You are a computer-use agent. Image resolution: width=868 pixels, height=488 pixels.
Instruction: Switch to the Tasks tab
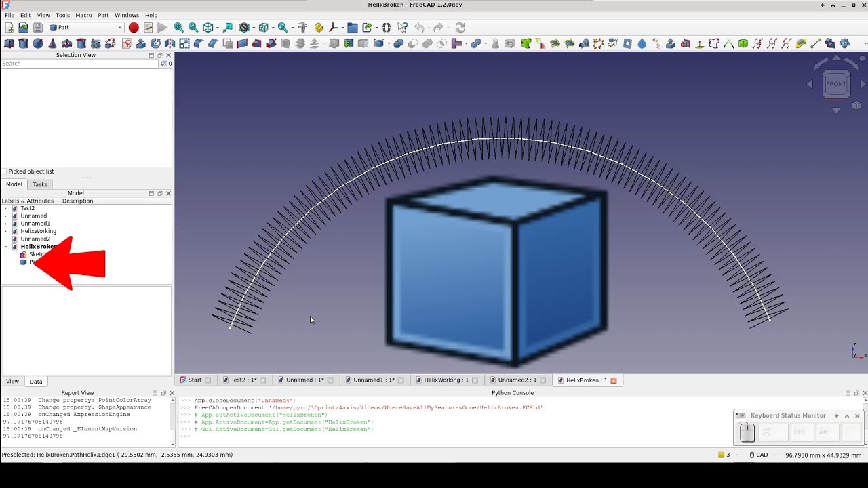coord(40,184)
